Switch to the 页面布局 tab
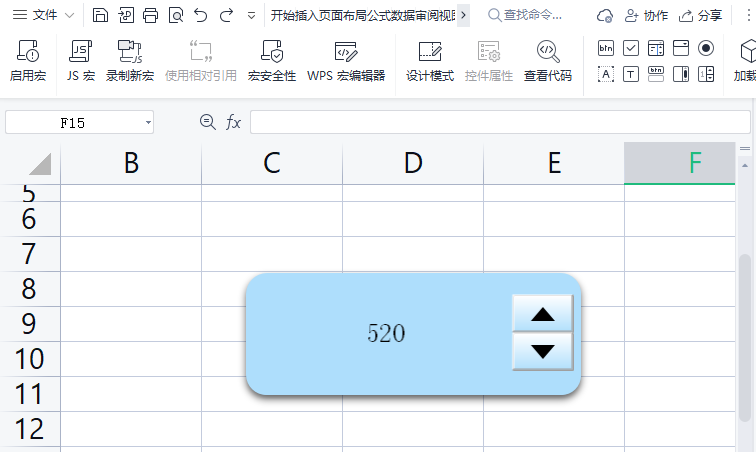The image size is (756, 452). coord(341,15)
